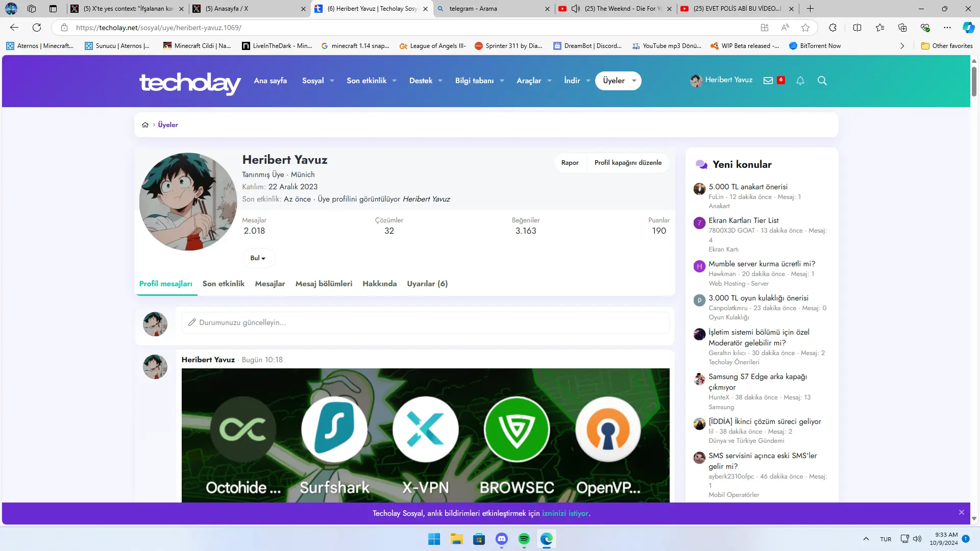The image size is (980, 551).
Task: Open site search magnifier icon
Action: tap(822, 81)
